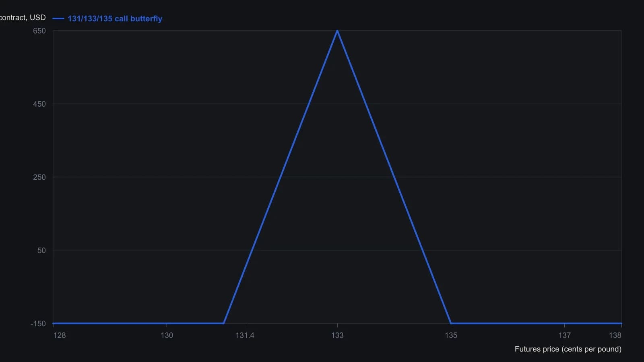Screen dimensions: 644x362
Task: Click the x-axis label 130
Action: pyautogui.click(x=167, y=335)
